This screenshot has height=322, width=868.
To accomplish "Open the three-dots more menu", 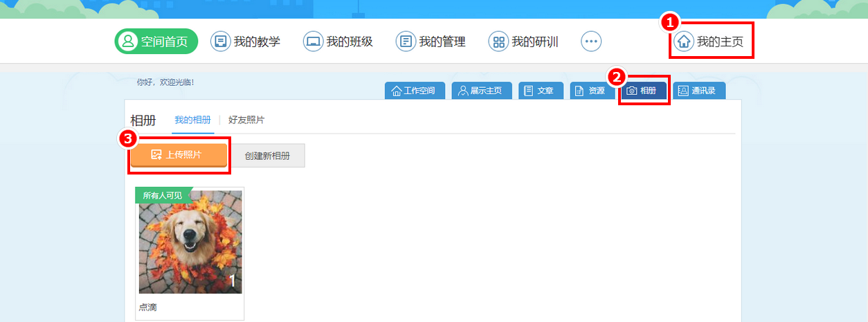I will coord(591,42).
